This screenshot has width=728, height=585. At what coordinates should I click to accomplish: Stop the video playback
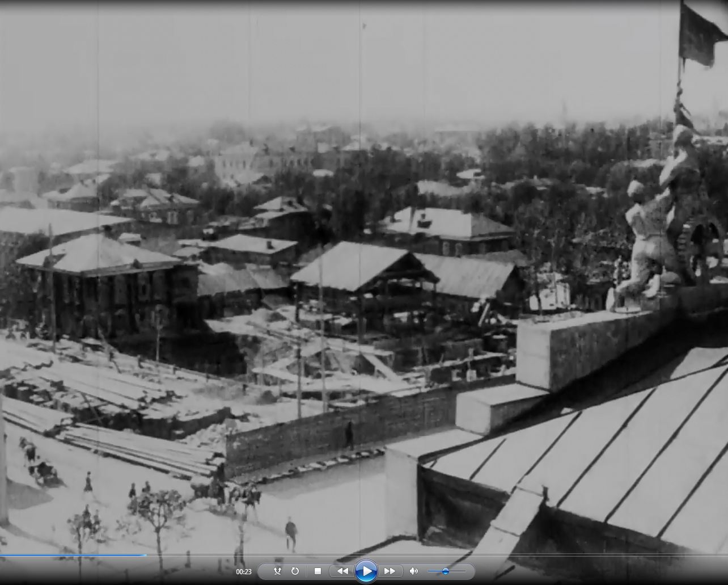coord(318,571)
